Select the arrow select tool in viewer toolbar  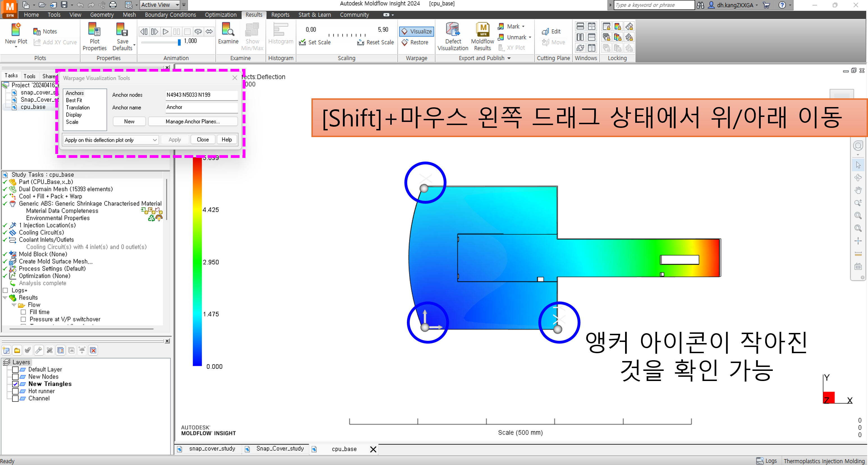tap(858, 165)
